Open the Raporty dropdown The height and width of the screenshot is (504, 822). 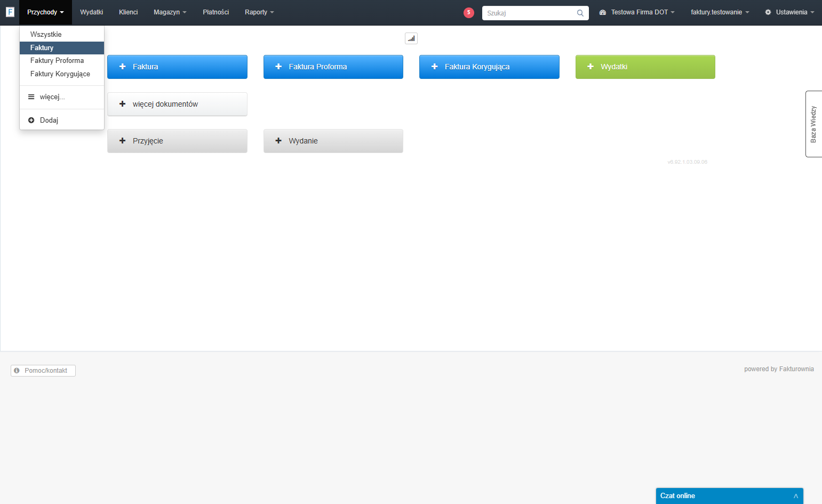259,12
